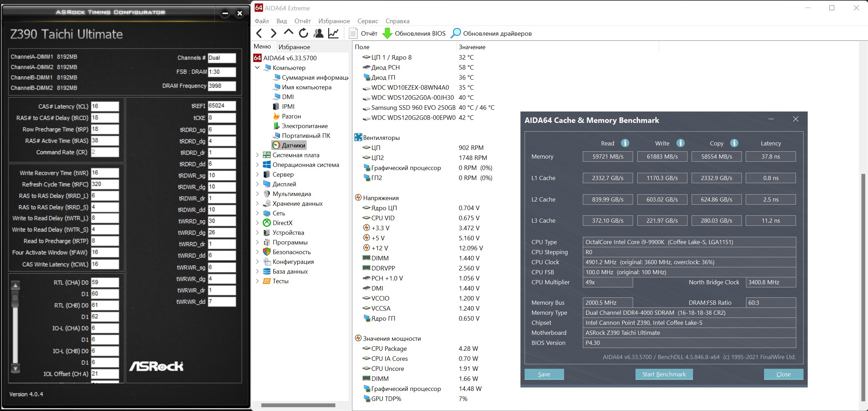Select Разгон item in the tree
The height and width of the screenshot is (411, 868).
[291, 116]
